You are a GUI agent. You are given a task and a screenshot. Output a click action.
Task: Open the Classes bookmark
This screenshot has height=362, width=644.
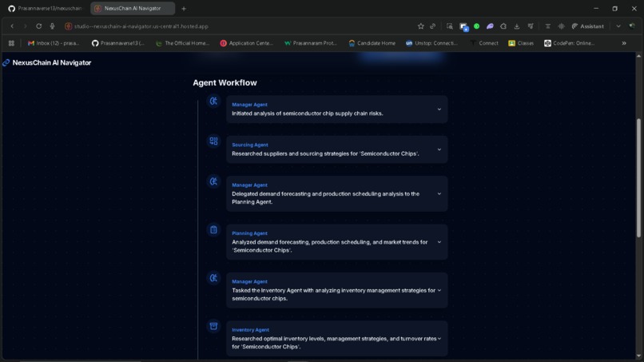point(521,43)
